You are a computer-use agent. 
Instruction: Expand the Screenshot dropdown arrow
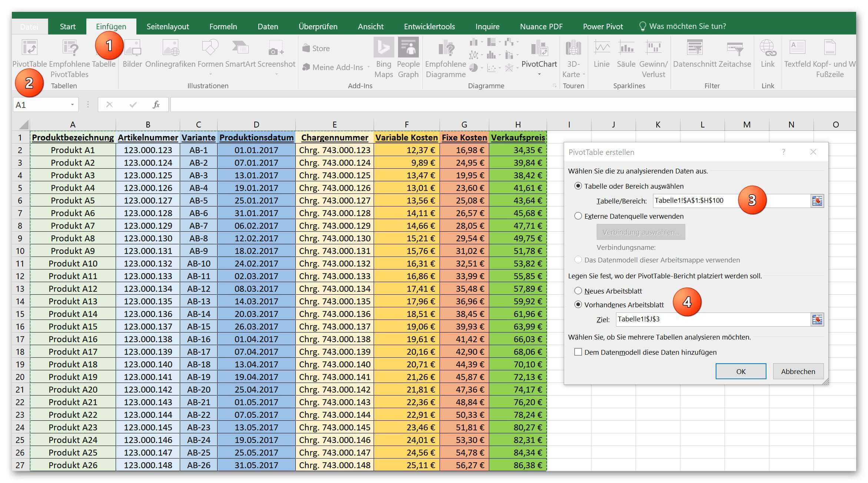(x=276, y=75)
